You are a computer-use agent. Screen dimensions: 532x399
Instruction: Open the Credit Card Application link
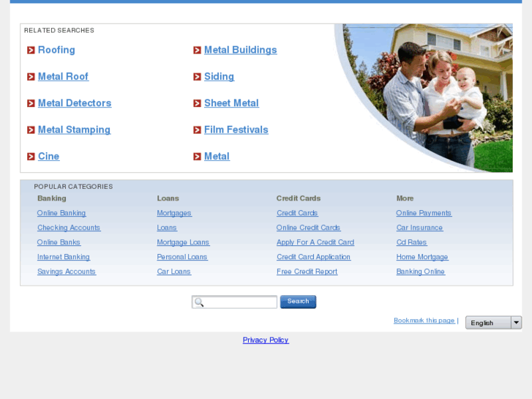(313, 257)
